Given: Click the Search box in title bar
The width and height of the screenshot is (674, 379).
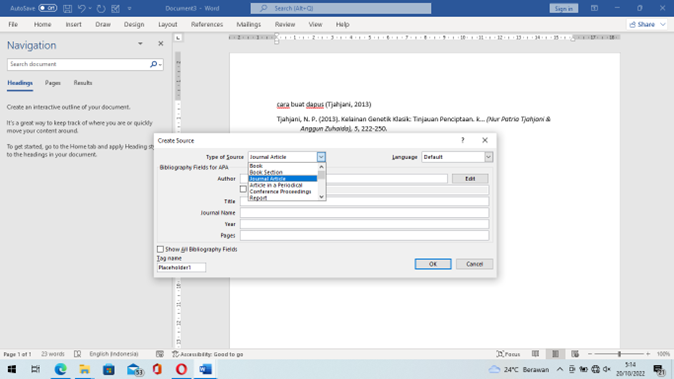Looking at the screenshot, I should click(x=341, y=8).
